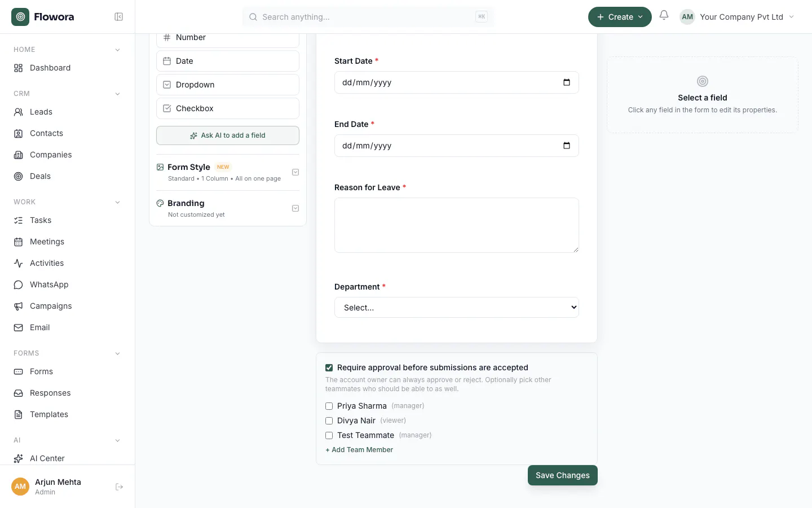Collapse the AI sidebar section
This screenshot has height=508, width=812.
[117, 440]
